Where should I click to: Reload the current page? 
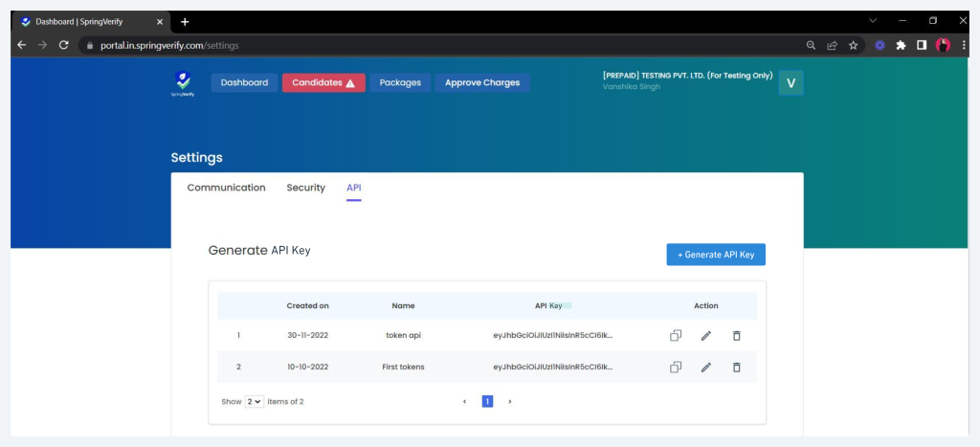tap(63, 45)
